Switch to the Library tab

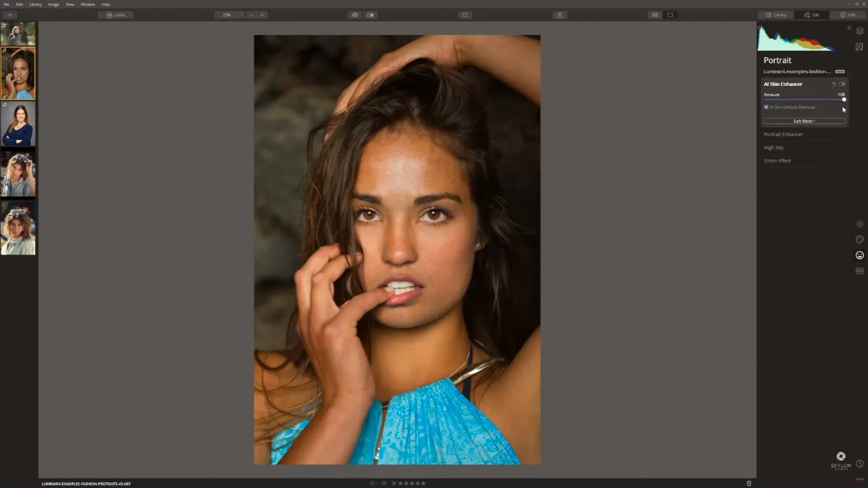tap(776, 15)
